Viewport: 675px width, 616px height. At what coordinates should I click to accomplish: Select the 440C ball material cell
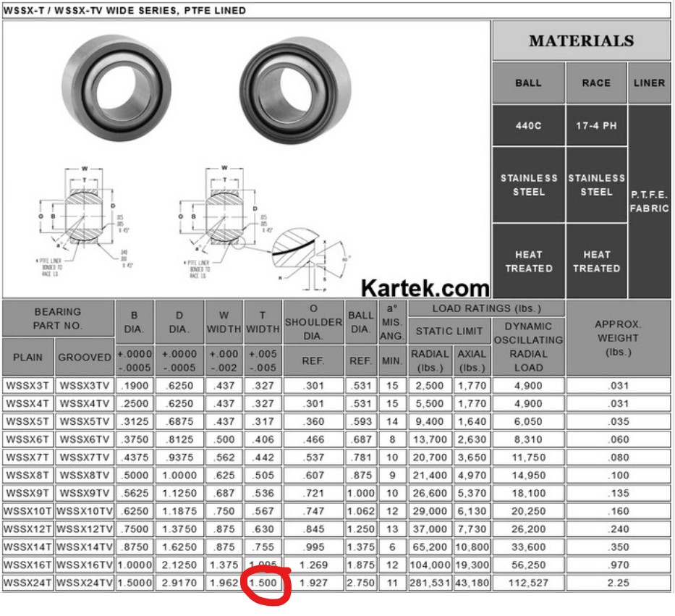528,126
